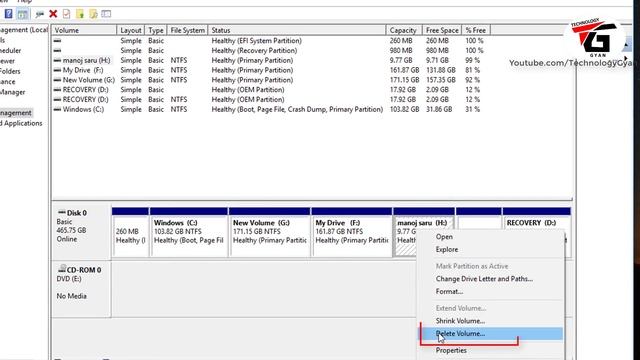Click the Healthy (Recovery Partition) status cell
Viewport: 640px width, 360px height.
click(254, 51)
